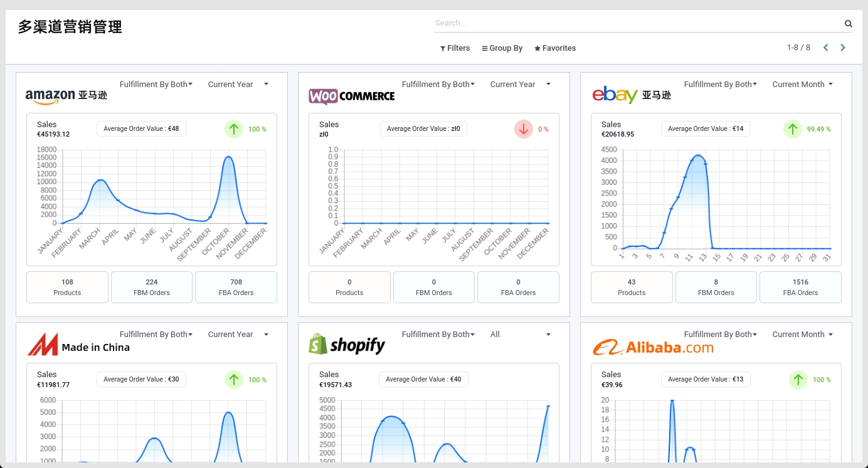This screenshot has width=868, height=468.
Task: Expand Alibaba Current Month period dropdown
Action: coord(803,335)
